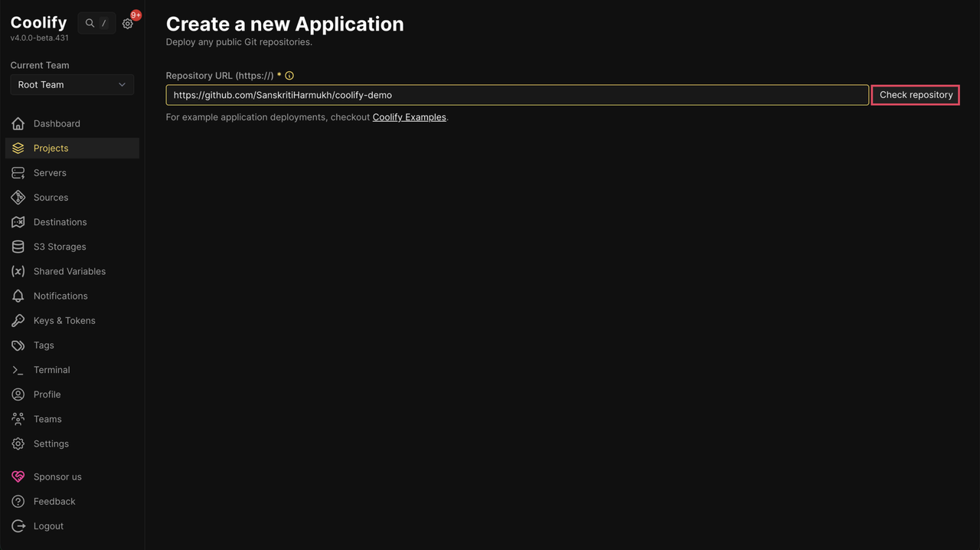The image size is (980, 550).
Task: Open Teams menu item
Action: (72, 419)
